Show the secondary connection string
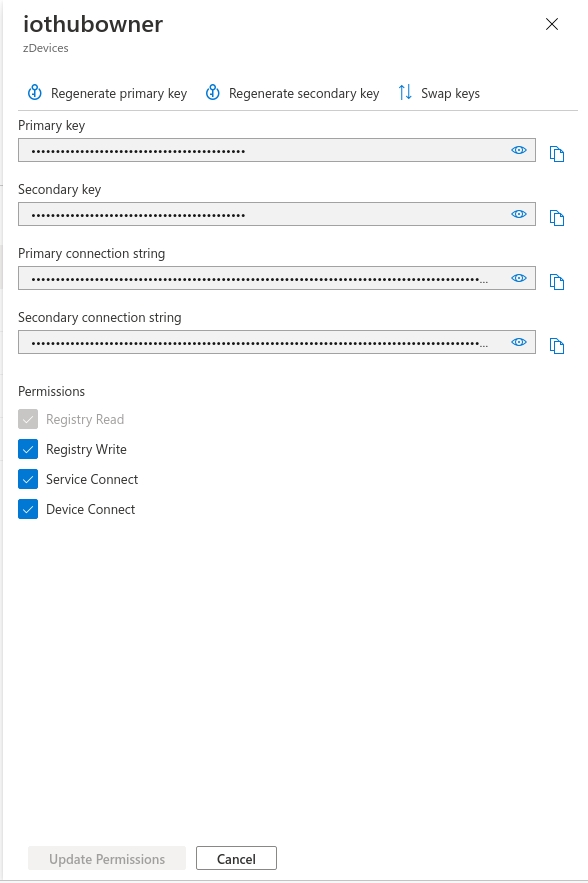The image size is (588, 883). [519, 342]
